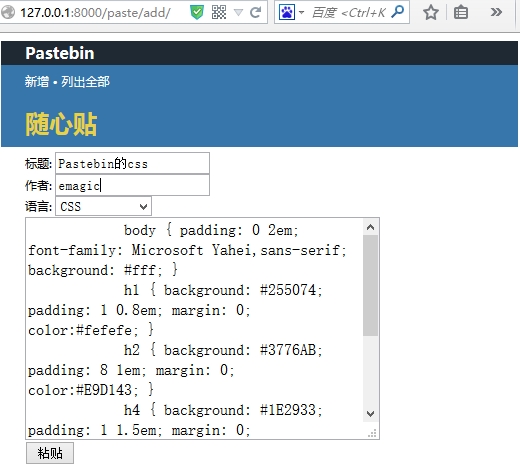Click the textarea scroll up arrow
The width and height of the screenshot is (520, 469).
coord(370,227)
